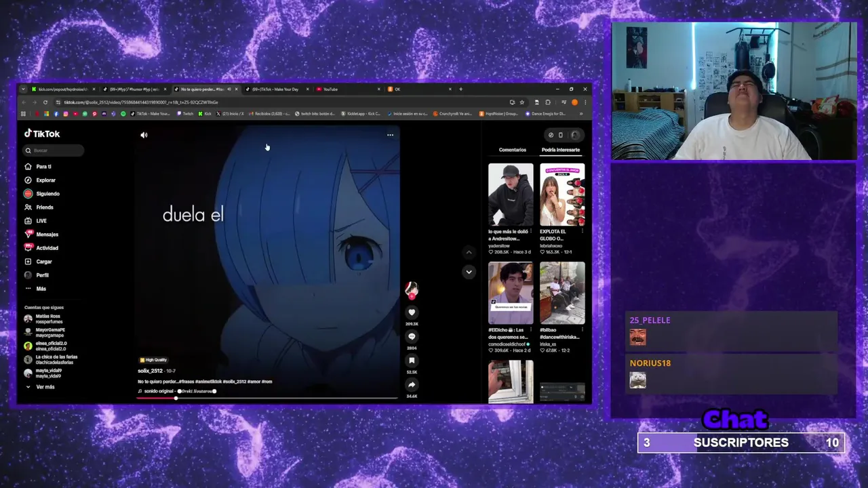Switch to the YouTube browser tab

coord(349,89)
